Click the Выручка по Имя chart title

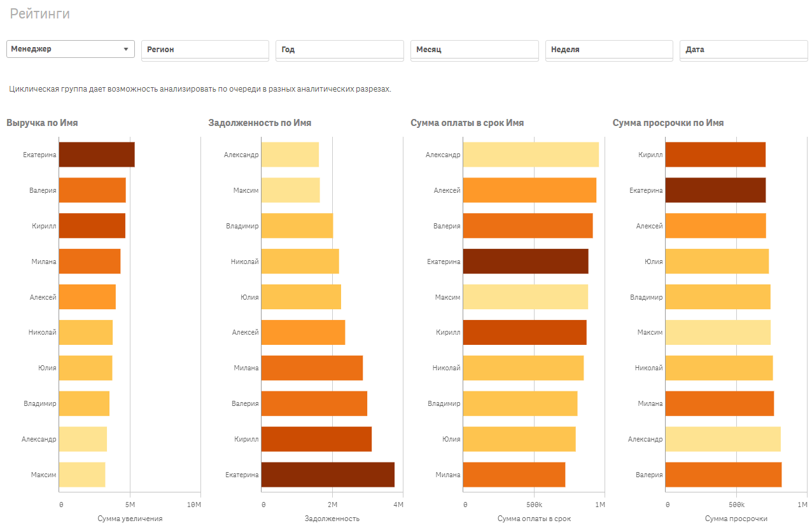[x=42, y=123]
